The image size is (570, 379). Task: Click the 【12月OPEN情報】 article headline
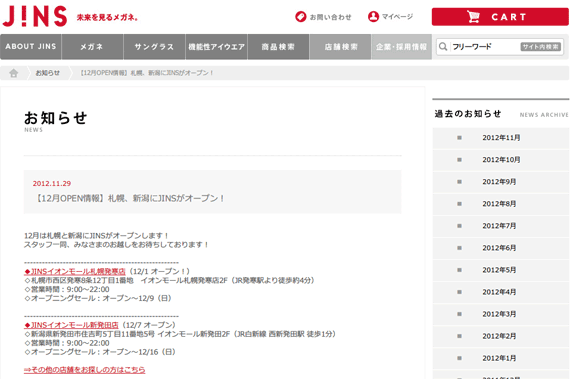tap(129, 198)
